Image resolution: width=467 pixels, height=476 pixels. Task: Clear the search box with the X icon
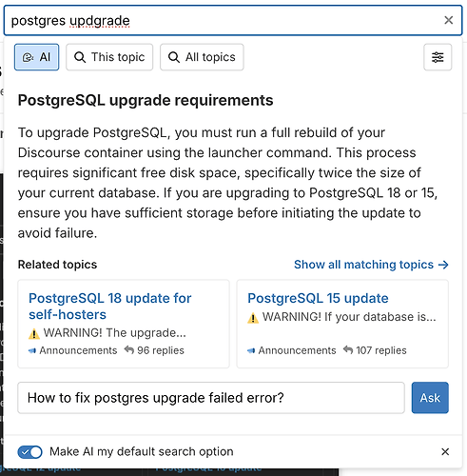click(448, 20)
